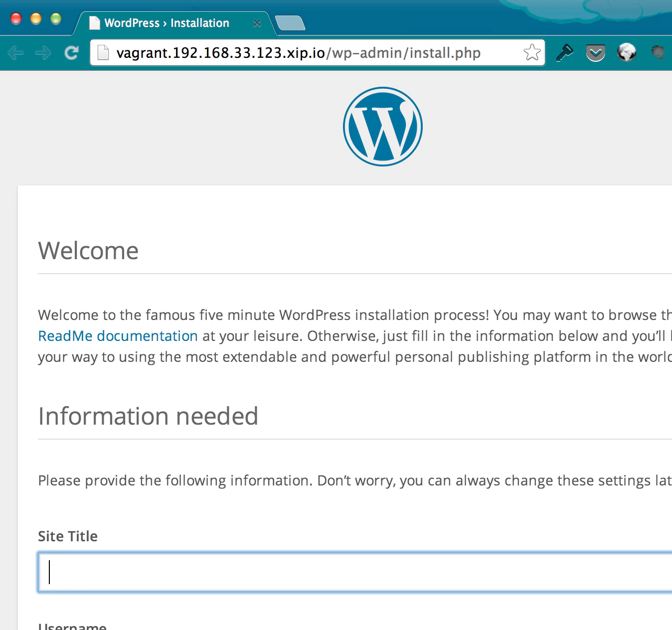Bookmark this page with the star icon
Screen dimensions: 672x630
coord(532,52)
